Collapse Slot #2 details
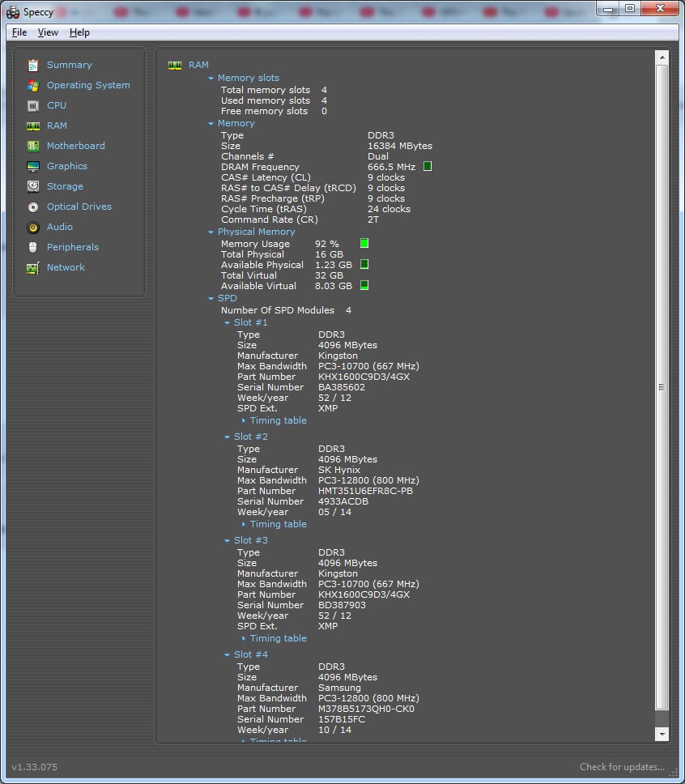 [227, 437]
